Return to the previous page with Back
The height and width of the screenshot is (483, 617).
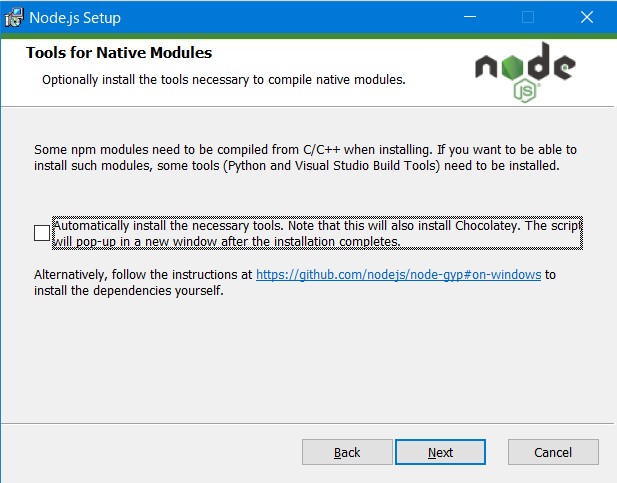tap(347, 452)
